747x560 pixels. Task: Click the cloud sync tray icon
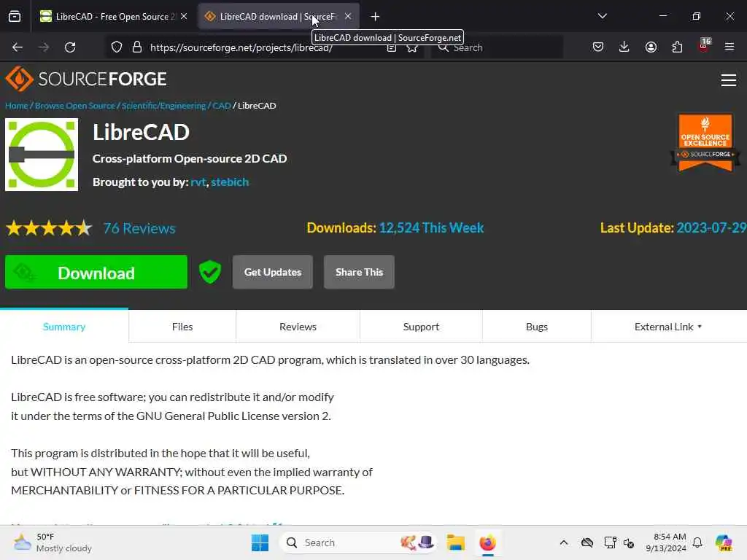587,542
